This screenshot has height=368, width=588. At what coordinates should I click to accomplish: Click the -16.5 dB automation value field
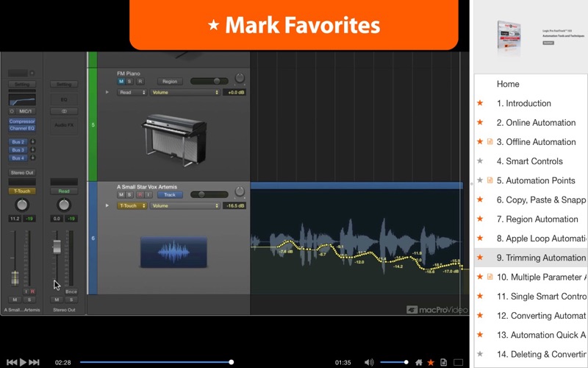[x=234, y=206]
